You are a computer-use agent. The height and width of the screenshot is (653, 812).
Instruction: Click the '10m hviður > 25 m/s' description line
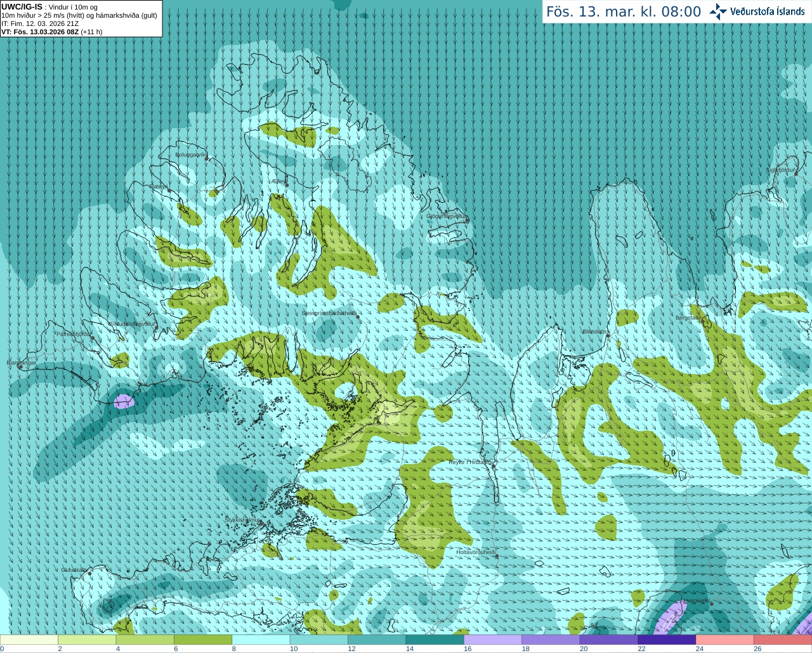pos(79,15)
